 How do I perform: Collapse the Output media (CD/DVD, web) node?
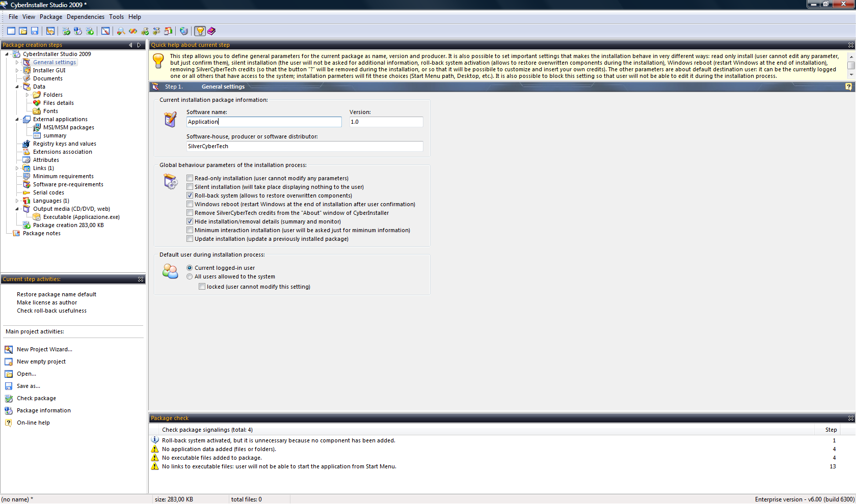pos(17,209)
